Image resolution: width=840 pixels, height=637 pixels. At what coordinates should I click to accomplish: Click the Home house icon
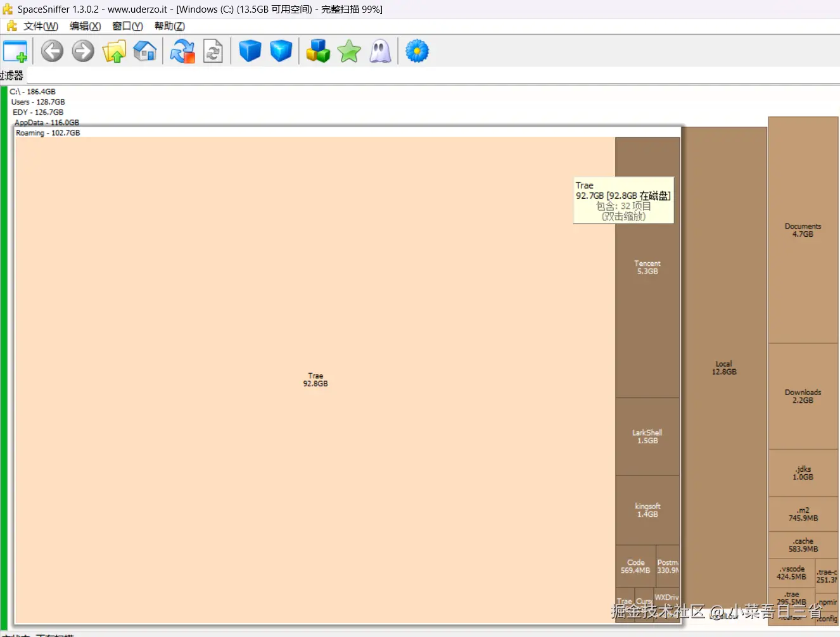coord(145,51)
